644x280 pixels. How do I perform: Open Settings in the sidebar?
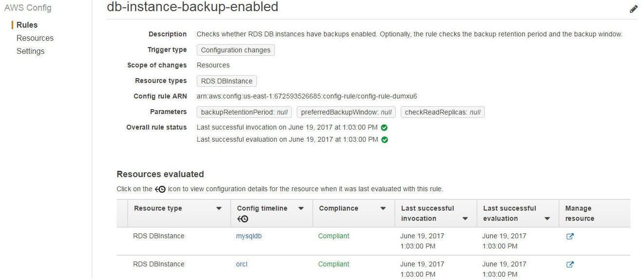coord(31,51)
